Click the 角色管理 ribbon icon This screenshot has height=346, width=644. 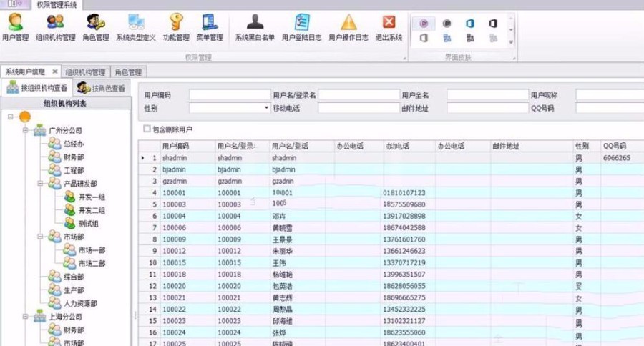(x=95, y=27)
